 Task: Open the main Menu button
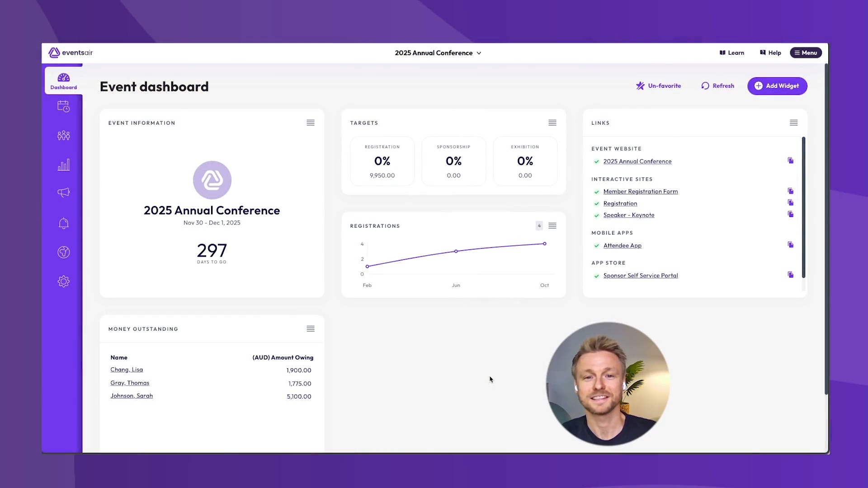(x=806, y=53)
